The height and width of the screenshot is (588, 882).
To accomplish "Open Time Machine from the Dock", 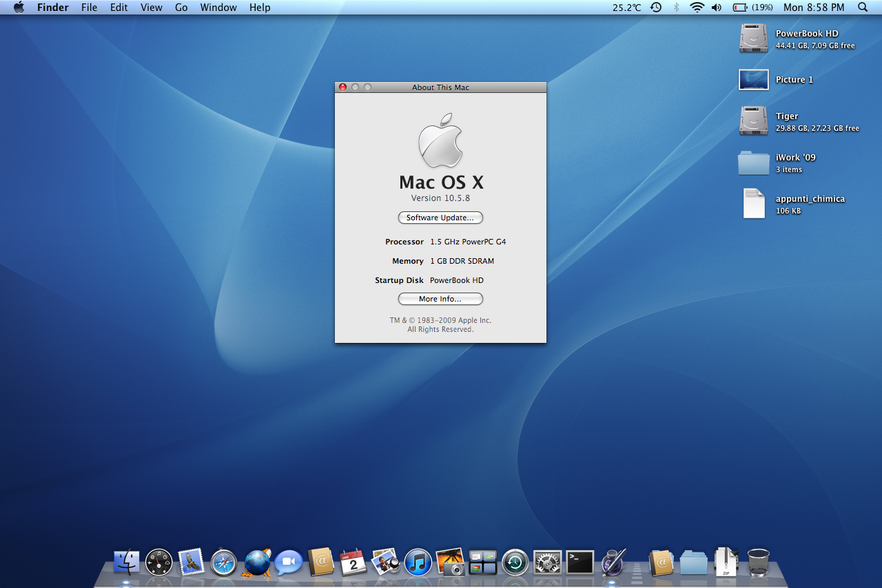I will pyautogui.click(x=515, y=563).
